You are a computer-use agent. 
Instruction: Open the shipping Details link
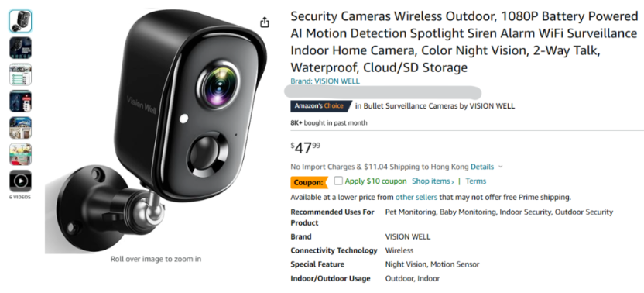click(x=482, y=167)
